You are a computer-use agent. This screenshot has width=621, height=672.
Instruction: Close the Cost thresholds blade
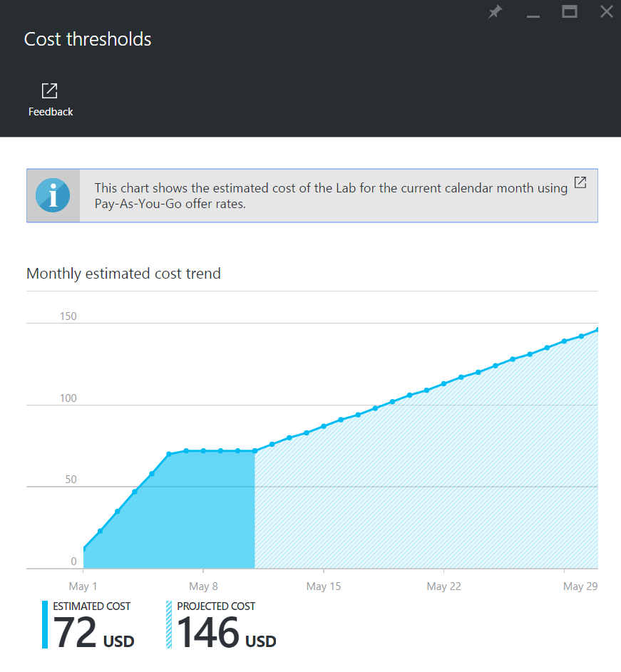pyautogui.click(x=606, y=12)
